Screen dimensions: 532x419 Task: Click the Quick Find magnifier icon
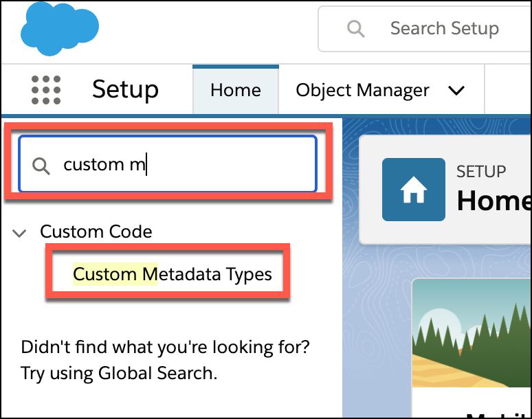(x=41, y=166)
